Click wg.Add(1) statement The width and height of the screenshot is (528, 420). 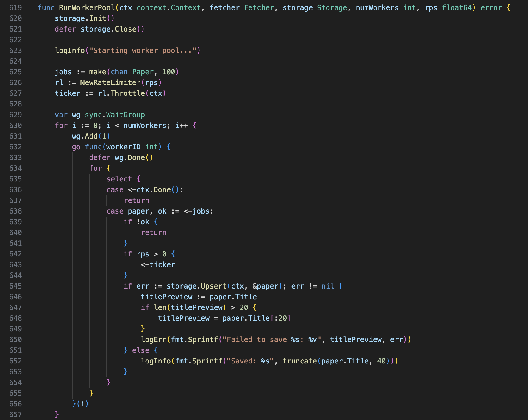pos(91,136)
